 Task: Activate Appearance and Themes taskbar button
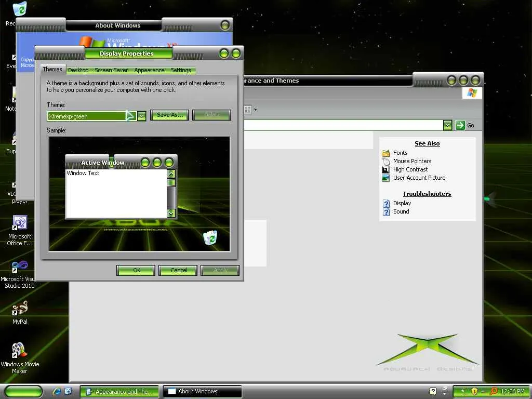click(x=119, y=392)
